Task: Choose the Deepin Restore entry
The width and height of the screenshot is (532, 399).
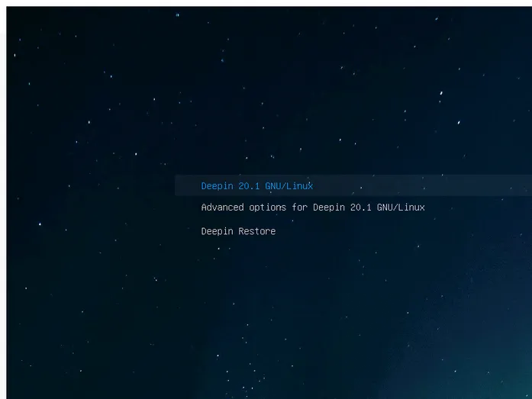Action: point(238,231)
